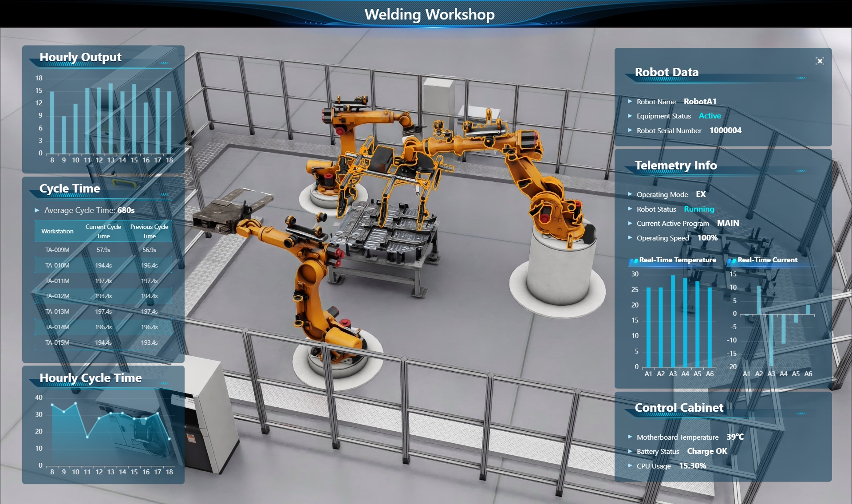Click the Active equipment status text
This screenshot has height=504, width=852.
(710, 116)
